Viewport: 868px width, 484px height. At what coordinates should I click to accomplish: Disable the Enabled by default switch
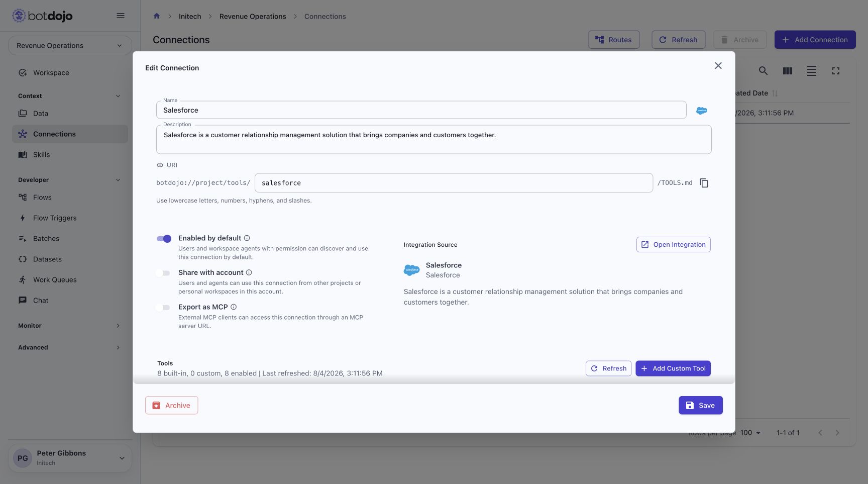pyautogui.click(x=164, y=239)
